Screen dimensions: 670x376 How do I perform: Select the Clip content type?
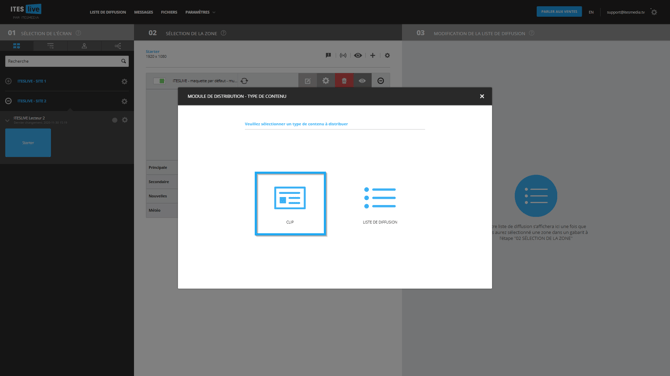click(291, 204)
